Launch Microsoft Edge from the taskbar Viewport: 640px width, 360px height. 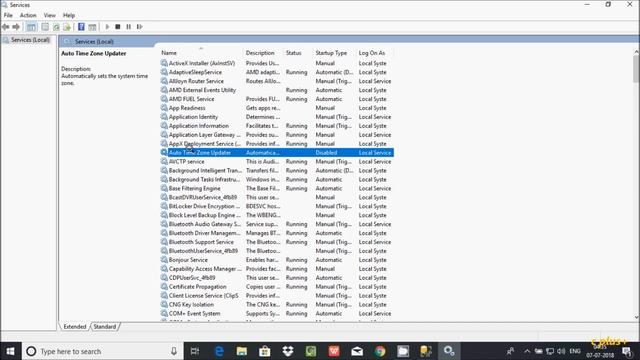[x=219, y=351]
